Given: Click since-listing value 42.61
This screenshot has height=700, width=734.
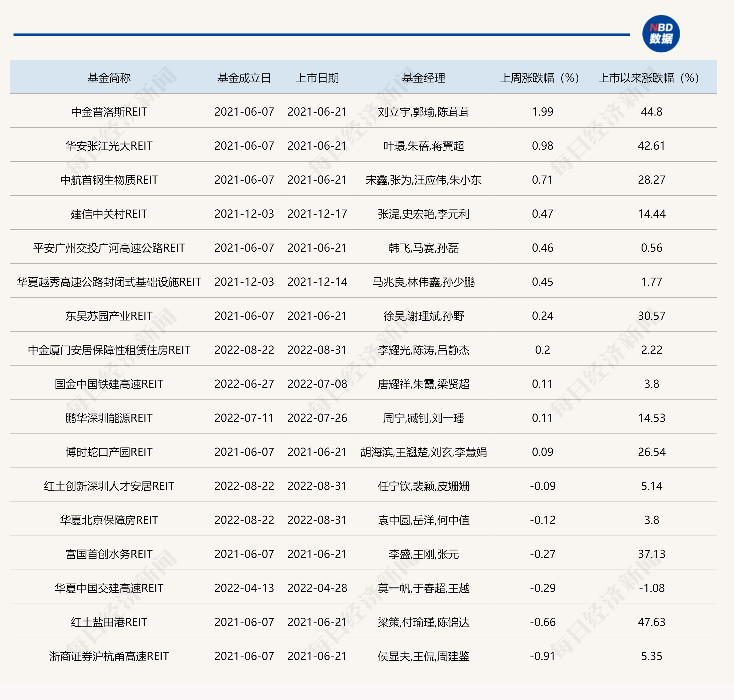Looking at the screenshot, I should [x=652, y=146].
